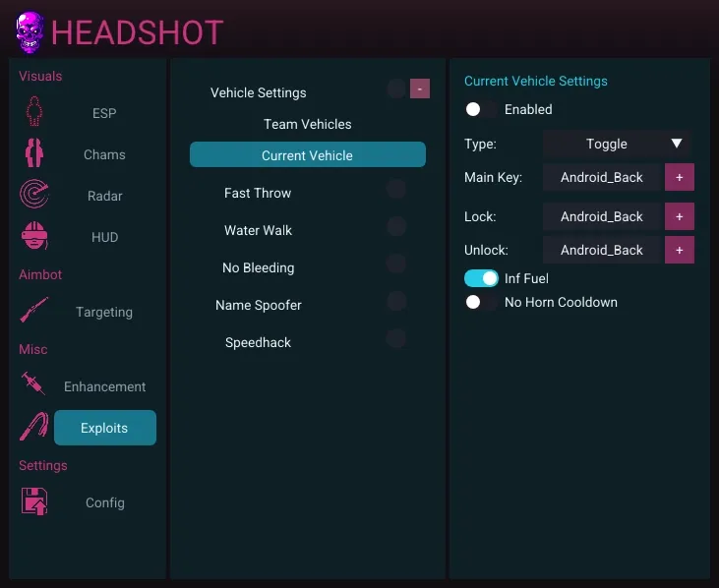The height and width of the screenshot is (588, 719).
Task: Click the Unlock key field showing Android_Back
Action: coord(602,250)
